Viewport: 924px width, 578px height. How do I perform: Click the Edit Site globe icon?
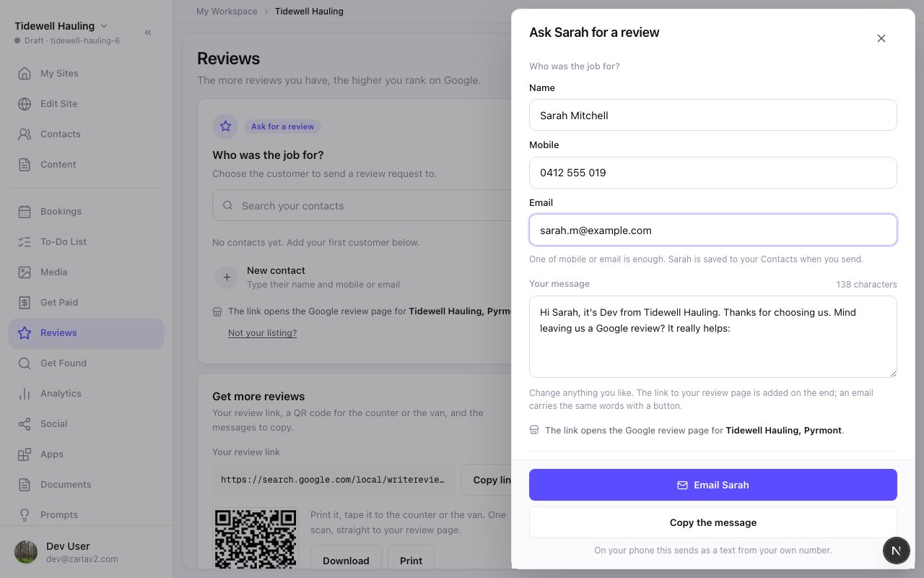pyautogui.click(x=25, y=103)
